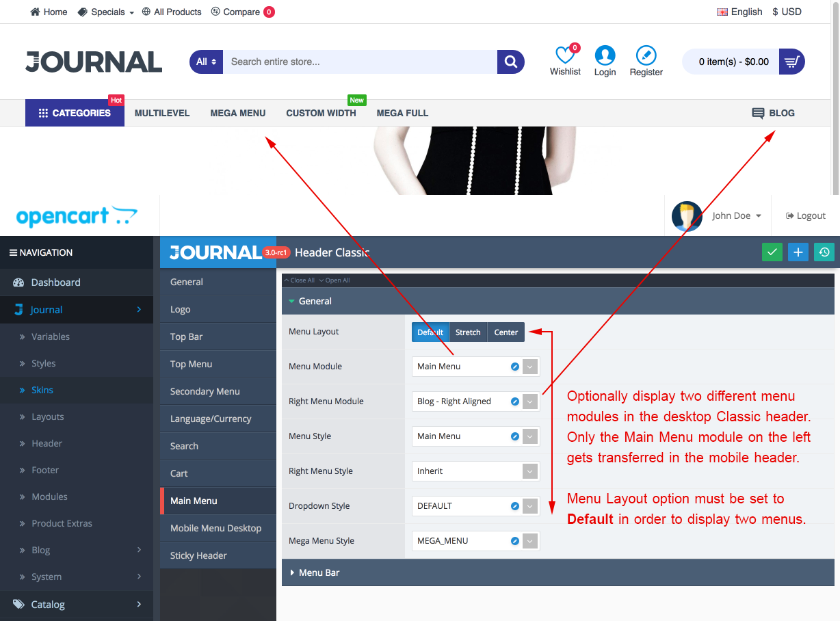This screenshot has width=840, height=621.
Task: Click the OpenCart logo
Action: coord(77,216)
